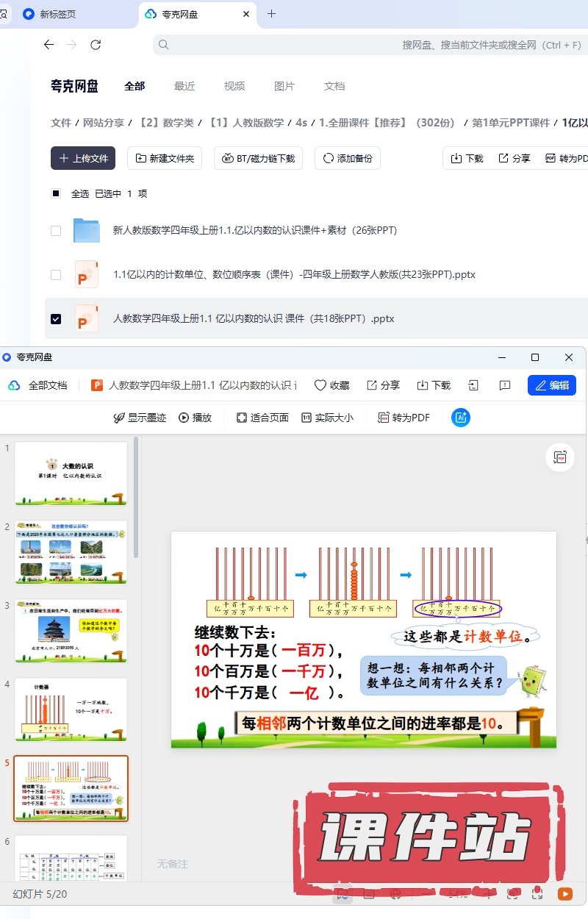Open the feedback icon beside 编辑

pyautogui.click(x=504, y=385)
